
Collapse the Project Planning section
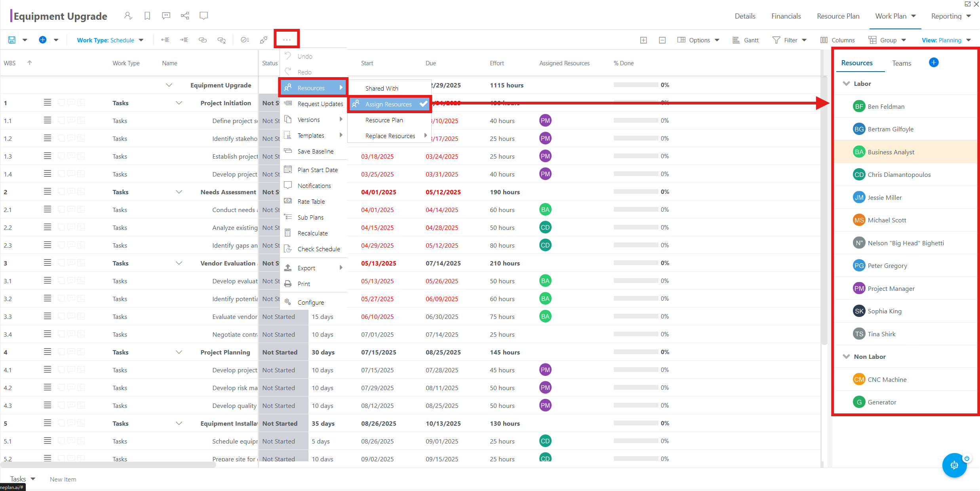(x=179, y=352)
